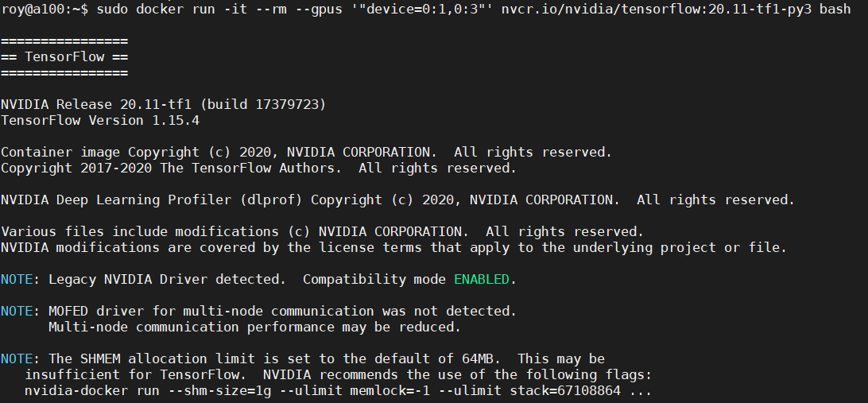Click 'Multi-node communication performance may be reduced' line
The image size is (868, 403).
[x=254, y=327]
